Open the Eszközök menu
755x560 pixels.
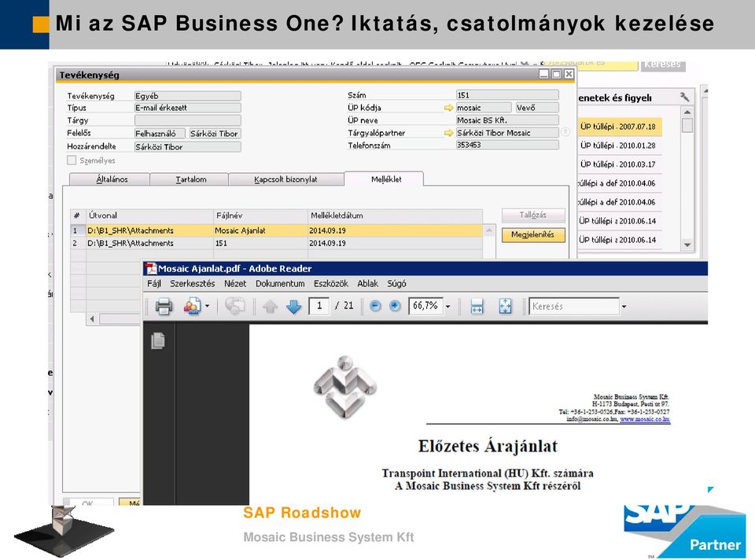(331, 284)
